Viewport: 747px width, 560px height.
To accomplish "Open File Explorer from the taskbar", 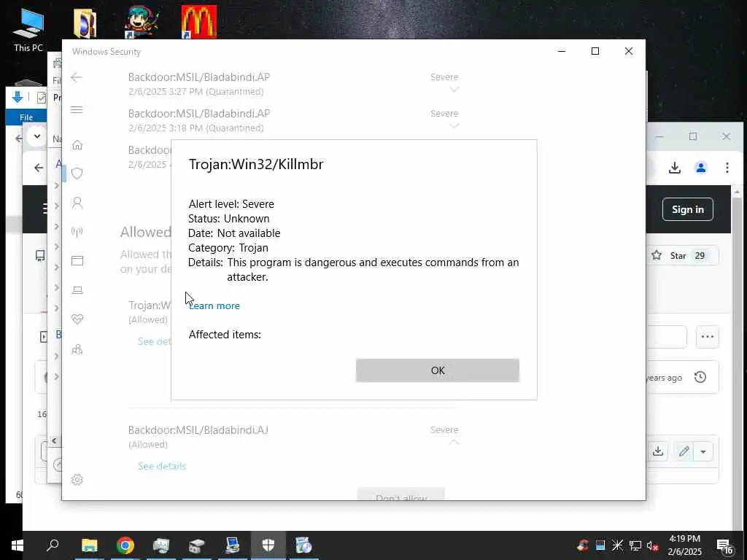I will (89, 545).
